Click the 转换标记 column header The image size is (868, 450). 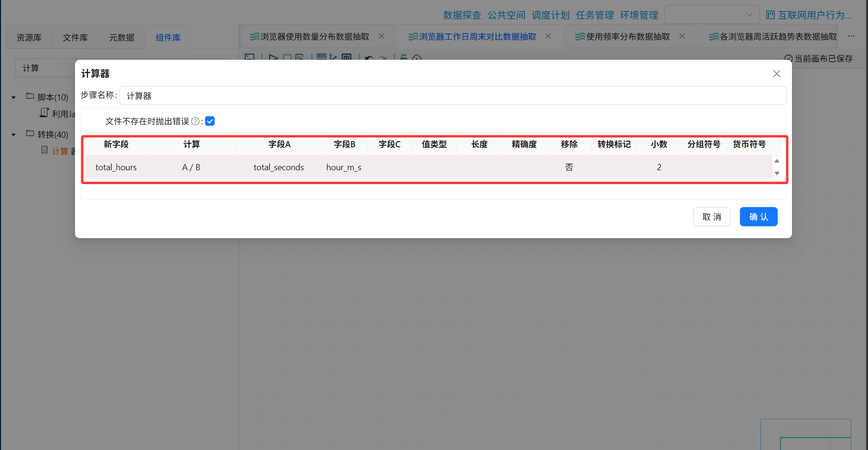pos(614,144)
